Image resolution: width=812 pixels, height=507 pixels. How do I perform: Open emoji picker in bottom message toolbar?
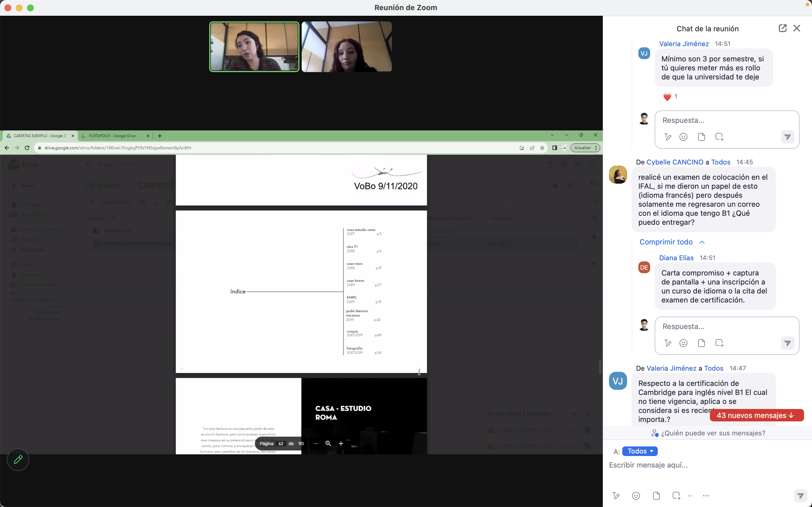[x=636, y=496]
